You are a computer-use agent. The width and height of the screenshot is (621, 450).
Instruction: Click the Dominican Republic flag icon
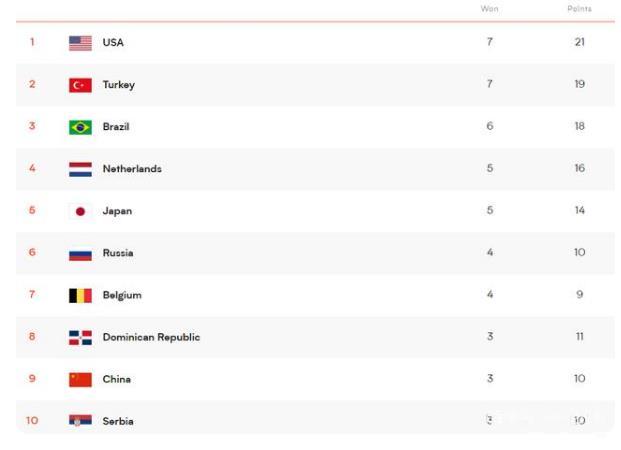pos(80,337)
